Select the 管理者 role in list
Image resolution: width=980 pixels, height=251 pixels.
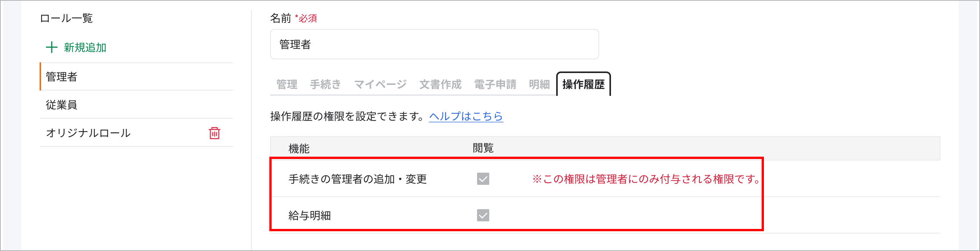pyautogui.click(x=62, y=77)
